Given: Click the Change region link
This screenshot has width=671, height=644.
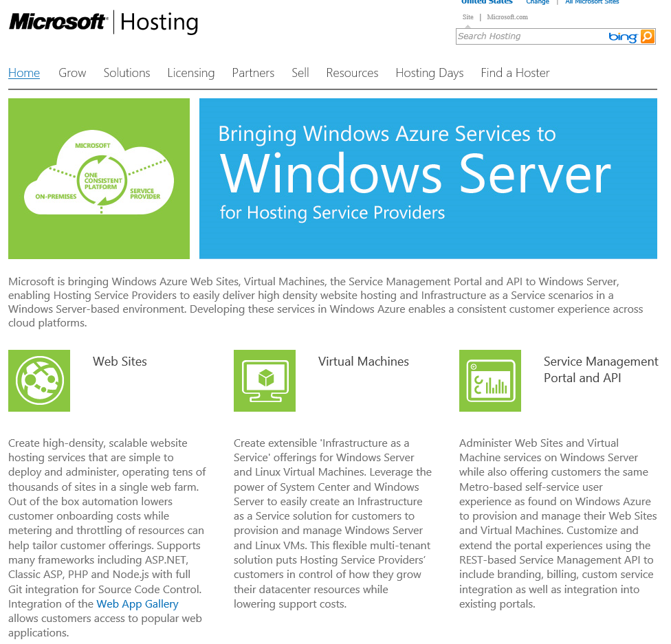Looking at the screenshot, I should [538, 1].
